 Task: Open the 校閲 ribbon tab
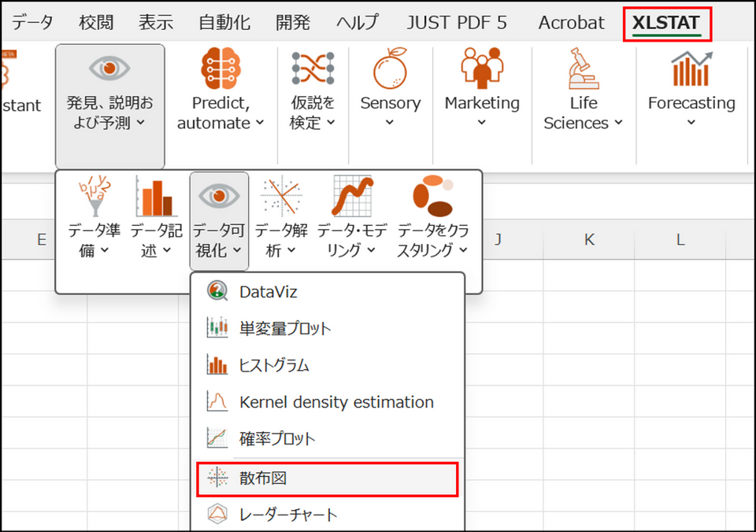coord(97,23)
